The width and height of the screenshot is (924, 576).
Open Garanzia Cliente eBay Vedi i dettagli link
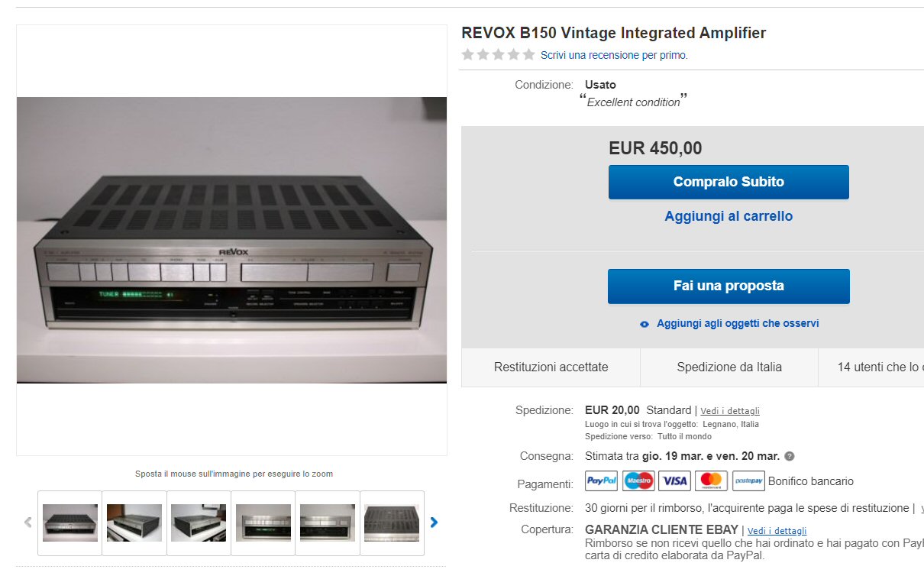[777, 530]
